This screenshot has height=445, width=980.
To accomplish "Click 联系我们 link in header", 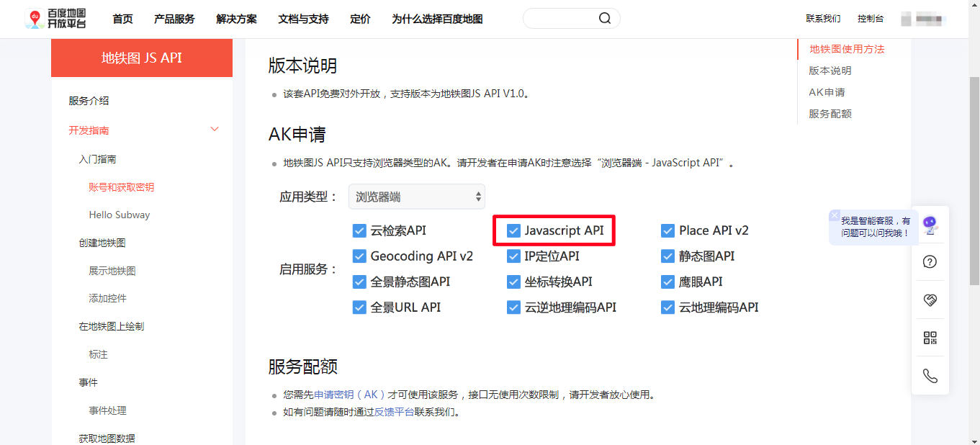I will 823,19.
